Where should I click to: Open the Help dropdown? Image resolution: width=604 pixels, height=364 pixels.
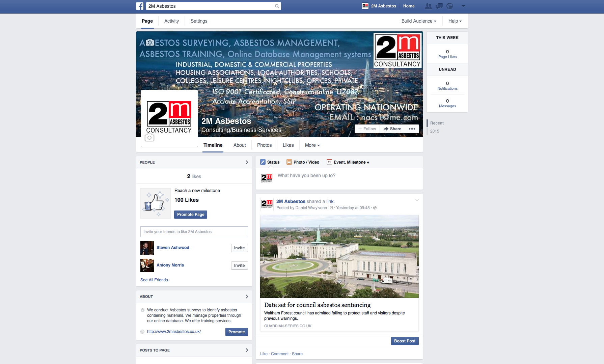point(455,21)
